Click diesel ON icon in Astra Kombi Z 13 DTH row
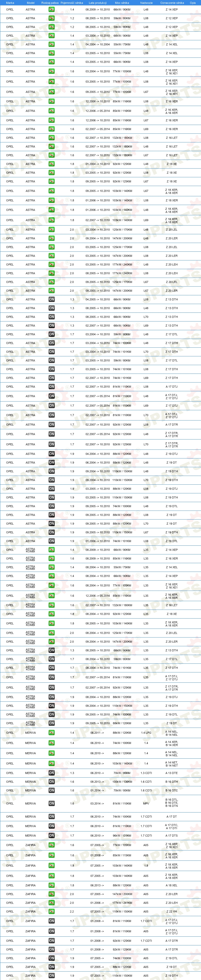This screenshot has width=201, height=980. [x=51, y=651]
